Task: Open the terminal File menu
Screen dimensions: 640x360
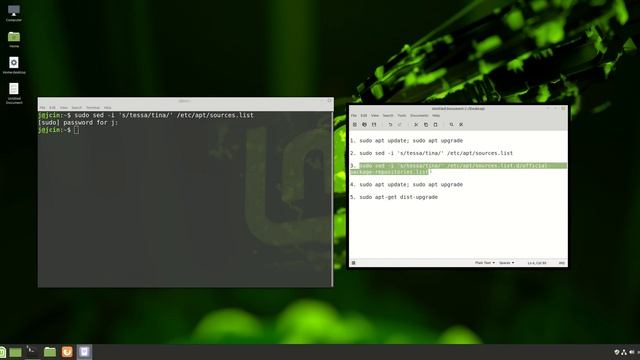Action: tap(42, 108)
